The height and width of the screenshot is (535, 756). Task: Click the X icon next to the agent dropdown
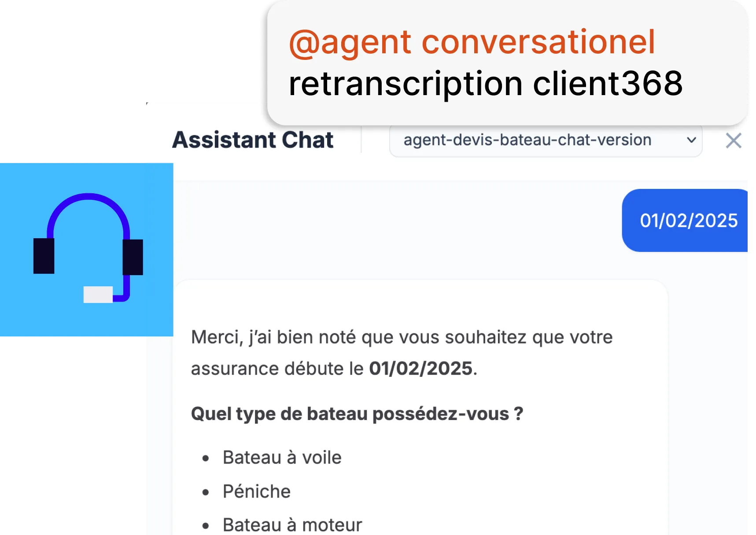pos(733,140)
